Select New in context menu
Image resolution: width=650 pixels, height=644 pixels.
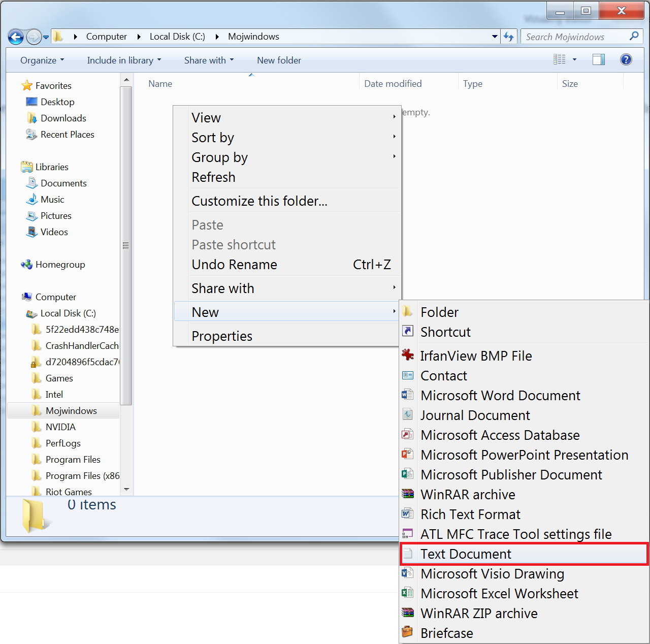click(287, 312)
